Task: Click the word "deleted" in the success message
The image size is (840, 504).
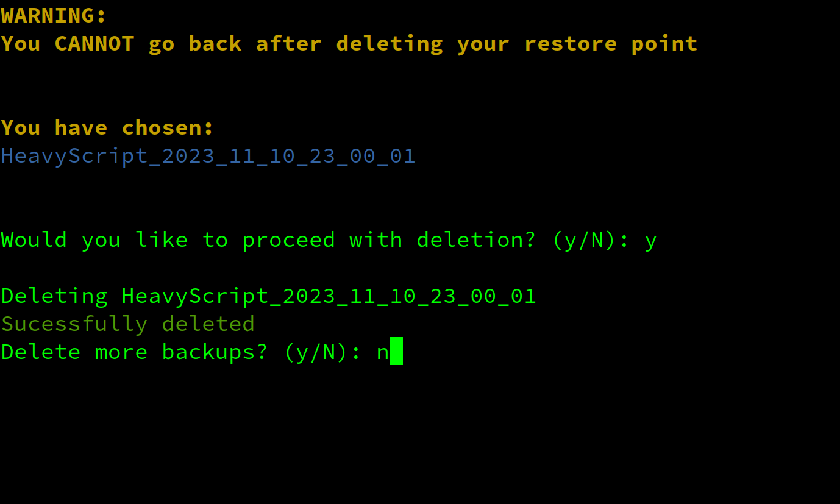Action: coord(208,324)
